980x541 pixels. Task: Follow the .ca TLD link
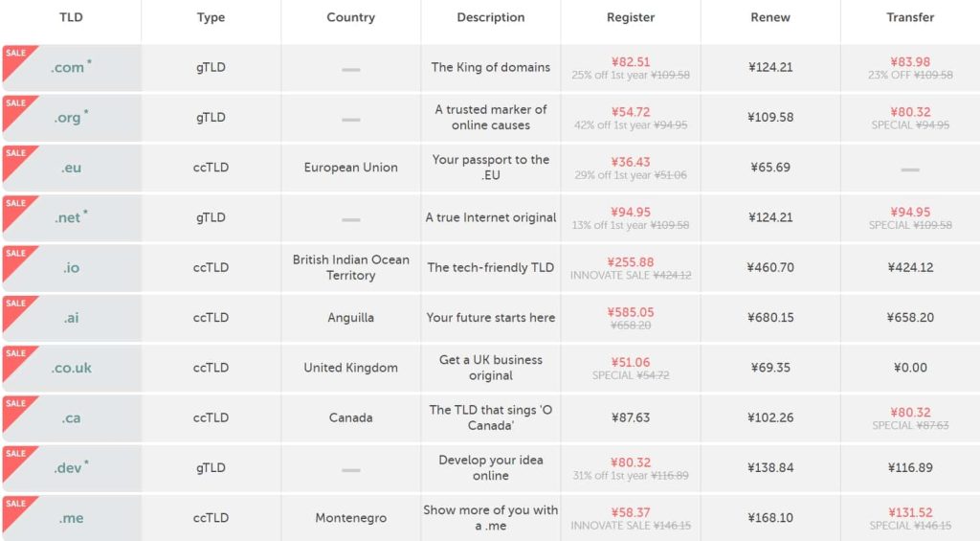[72, 418]
